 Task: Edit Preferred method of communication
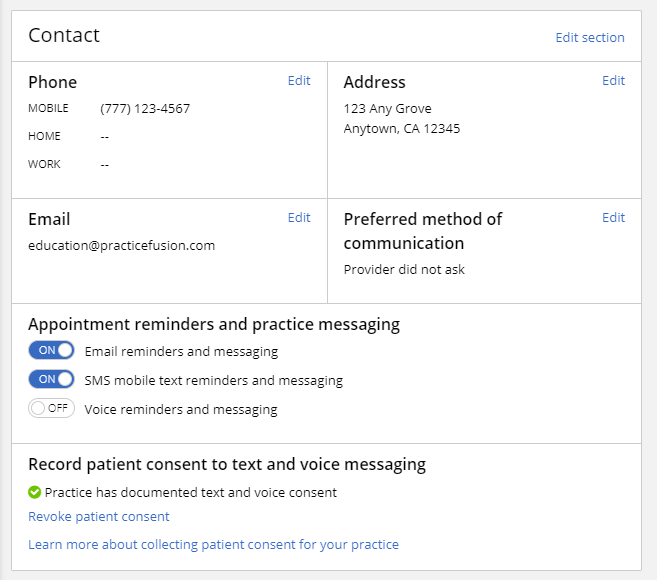613,218
